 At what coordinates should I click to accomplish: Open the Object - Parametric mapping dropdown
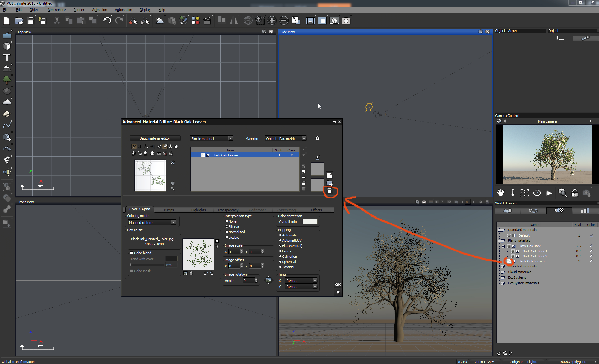tap(285, 139)
